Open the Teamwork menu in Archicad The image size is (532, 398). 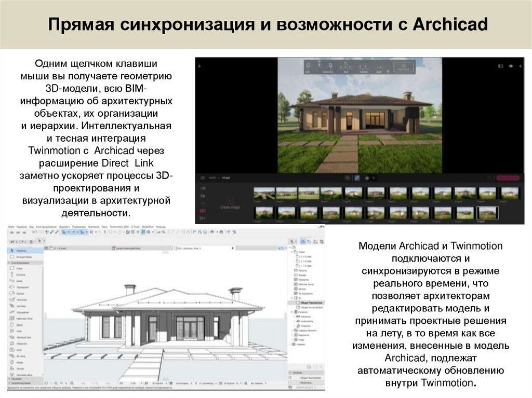[x=94, y=227]
